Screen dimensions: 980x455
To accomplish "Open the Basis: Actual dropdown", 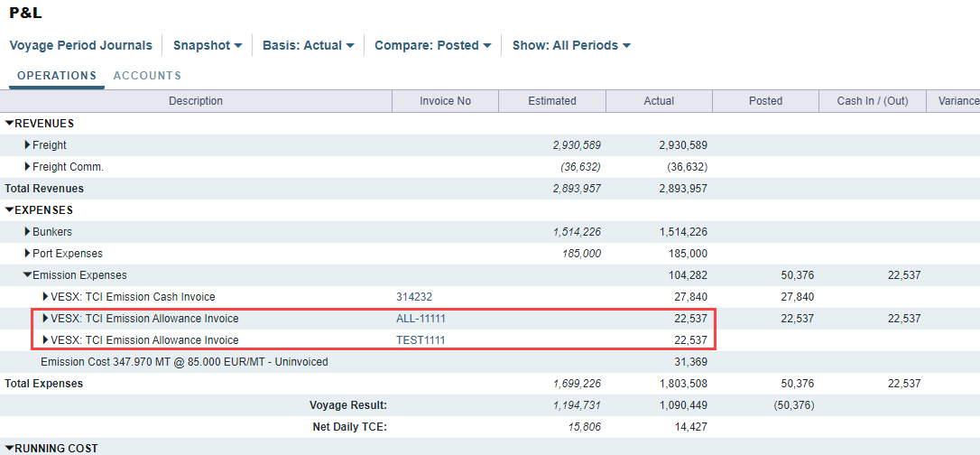I will [308, 45].
